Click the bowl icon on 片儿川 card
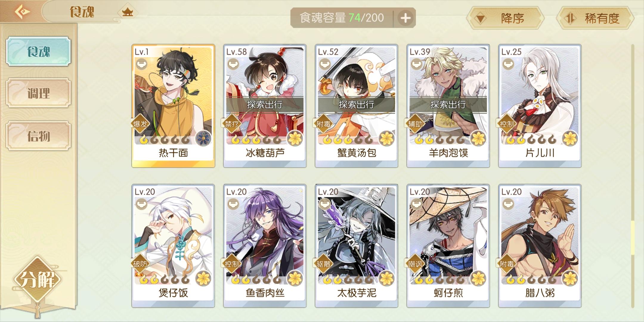The image size is (644, 322). tap(508, 64)
